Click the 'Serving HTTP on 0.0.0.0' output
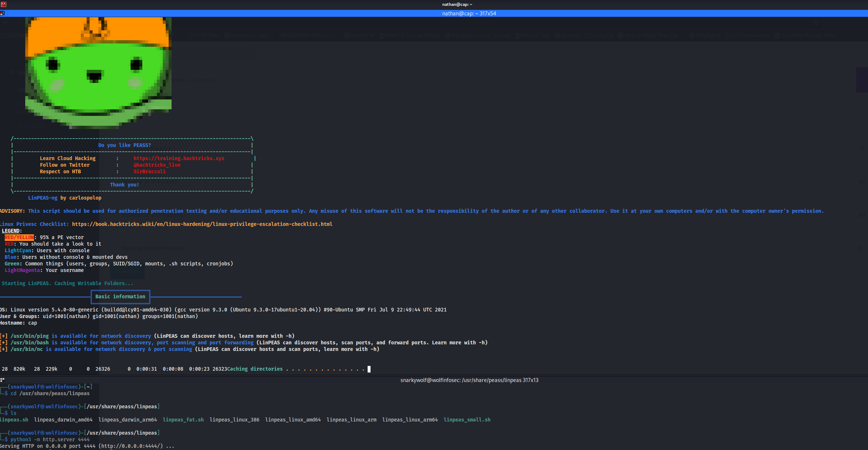This screenshot has width=868, height=450. click(87, 446)
